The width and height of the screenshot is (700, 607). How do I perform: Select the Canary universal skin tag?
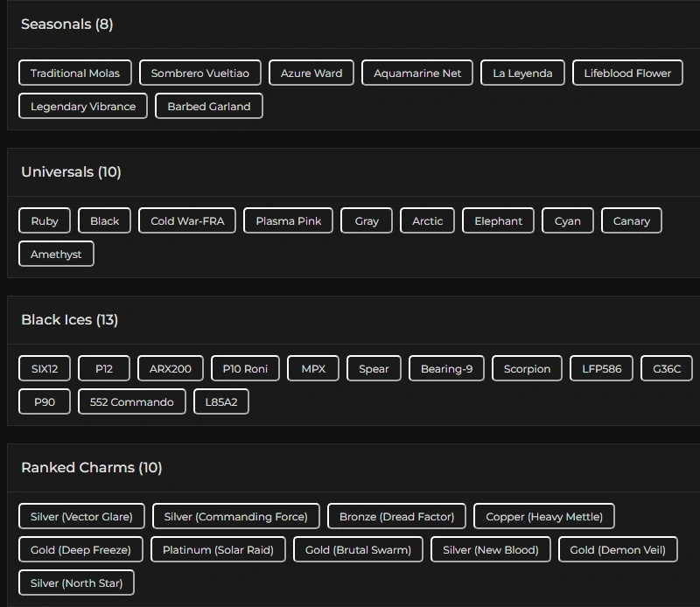(631, 220)
